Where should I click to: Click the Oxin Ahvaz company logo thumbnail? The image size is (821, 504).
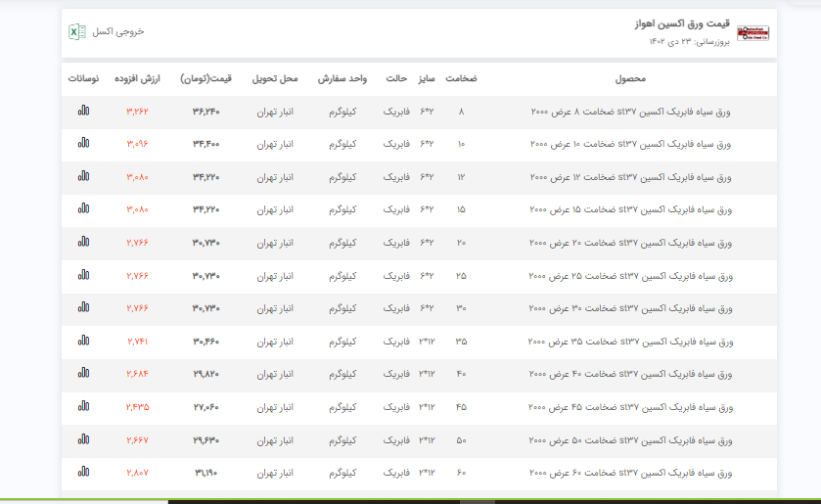(753, 31)
